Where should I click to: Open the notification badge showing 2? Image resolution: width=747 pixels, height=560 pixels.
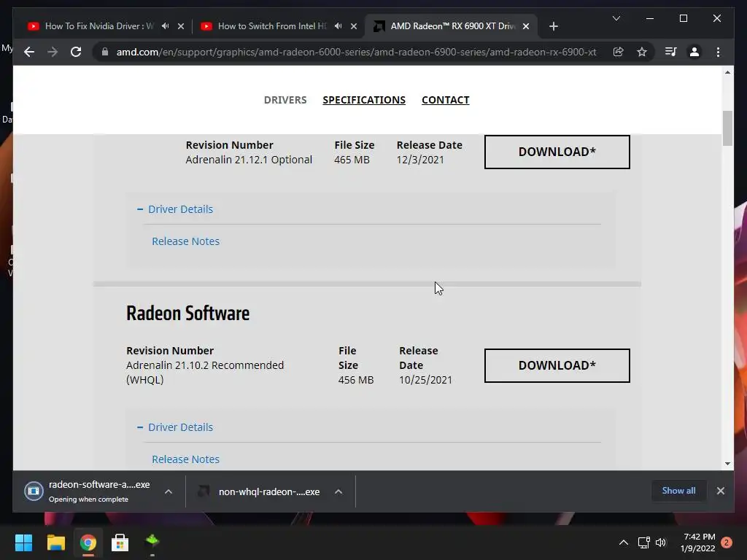coord(727,542)
